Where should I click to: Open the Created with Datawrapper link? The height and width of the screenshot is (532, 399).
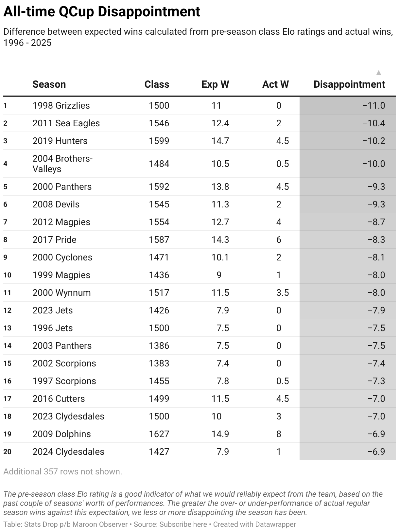pos(254,524)
